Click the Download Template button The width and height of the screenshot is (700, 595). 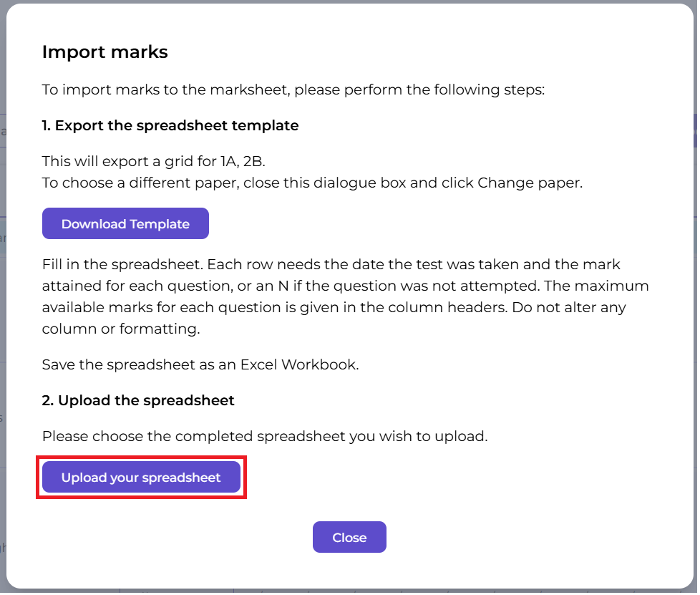pyautogui.click(x=125, y=224)
